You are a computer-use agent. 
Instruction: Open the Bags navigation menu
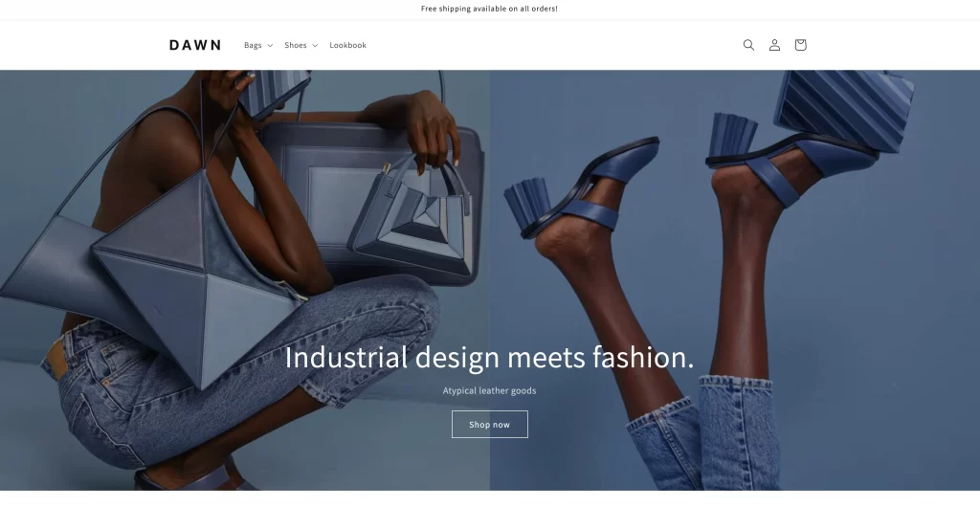click(x=253, y=45)
